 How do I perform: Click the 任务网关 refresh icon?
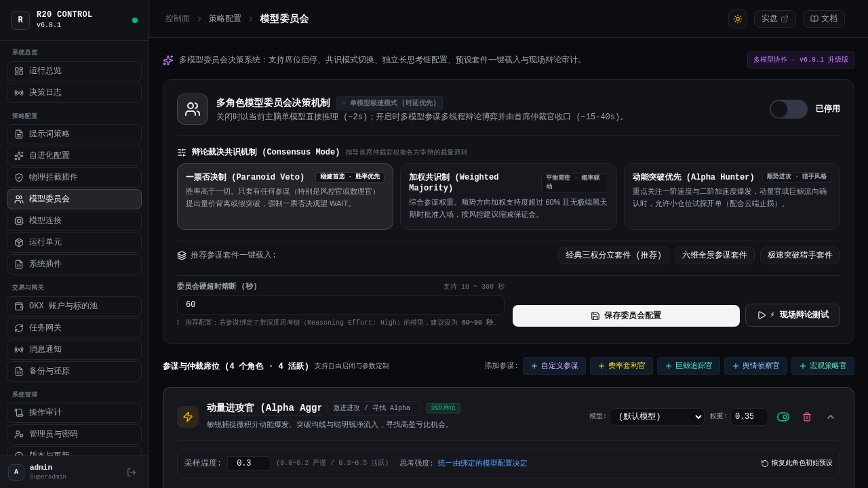[x=19, y=328]
